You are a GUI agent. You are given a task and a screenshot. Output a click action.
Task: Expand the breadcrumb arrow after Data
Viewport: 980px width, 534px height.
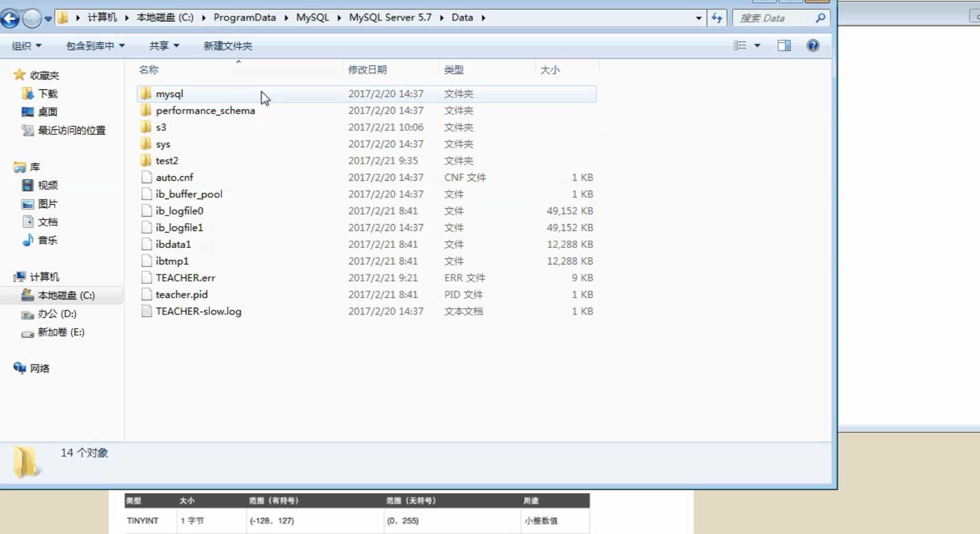[x=483, y=18]
